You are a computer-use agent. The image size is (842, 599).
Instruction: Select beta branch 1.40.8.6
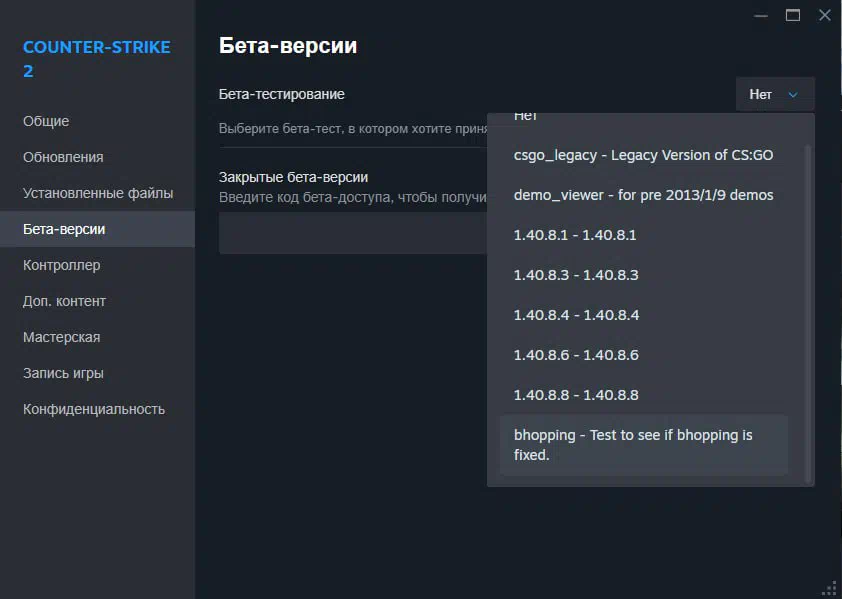click(644, 355)
